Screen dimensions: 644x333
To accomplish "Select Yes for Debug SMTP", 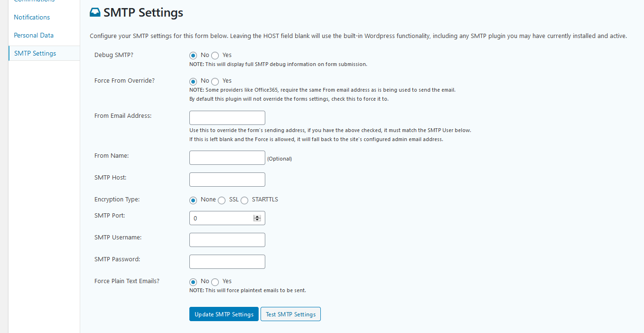I will (215, 56).
